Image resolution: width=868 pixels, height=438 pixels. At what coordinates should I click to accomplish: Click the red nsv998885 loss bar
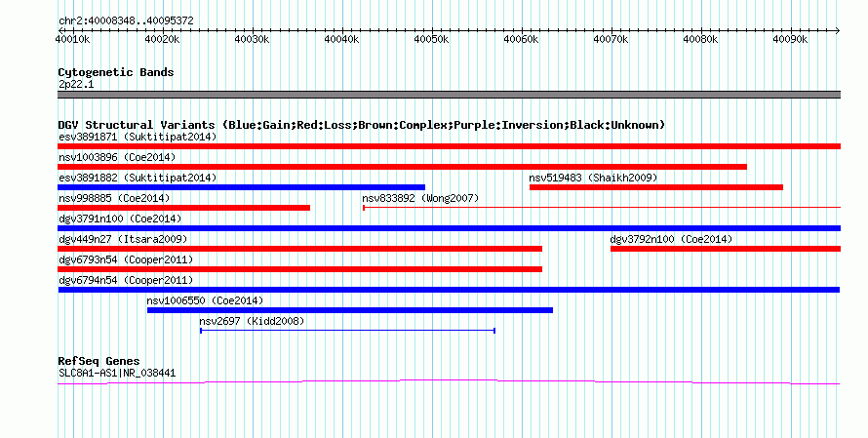(183, 208)
